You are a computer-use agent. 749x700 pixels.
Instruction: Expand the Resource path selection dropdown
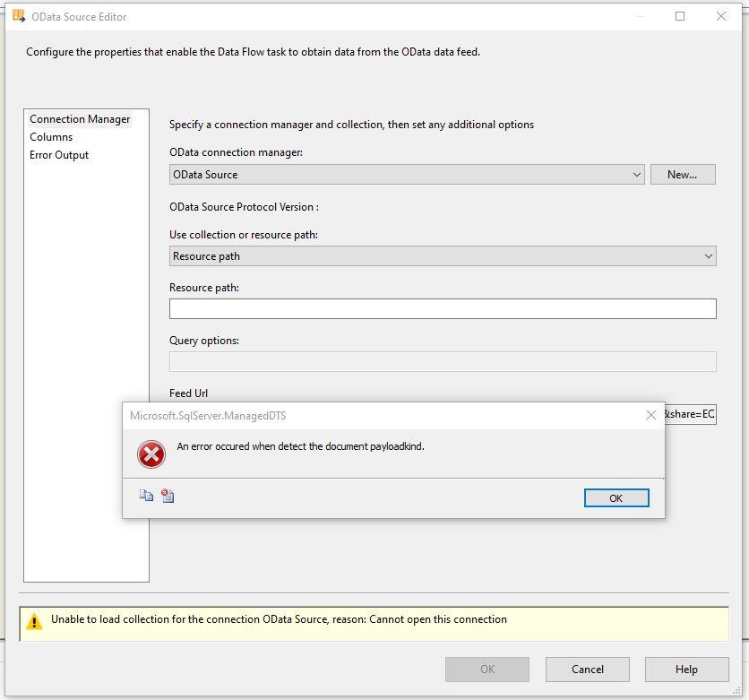point(708,256)
